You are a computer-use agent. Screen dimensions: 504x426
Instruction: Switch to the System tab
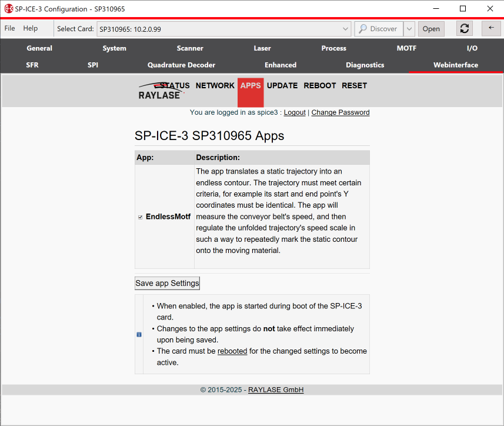[x=115, y=48]
